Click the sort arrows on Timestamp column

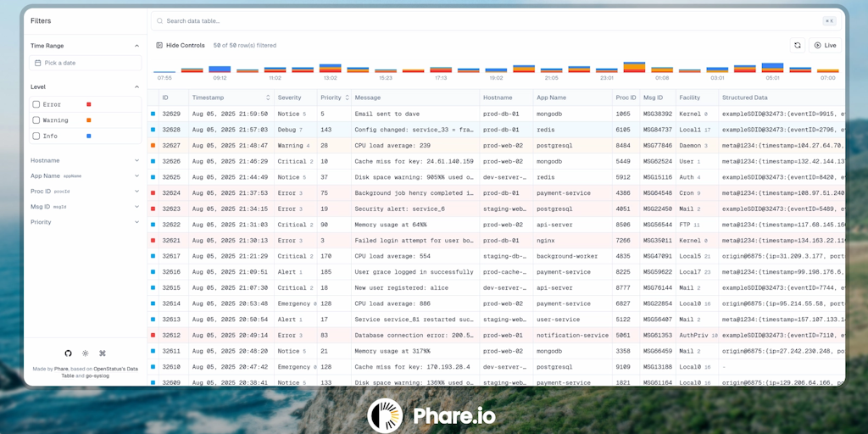point(268,97)
